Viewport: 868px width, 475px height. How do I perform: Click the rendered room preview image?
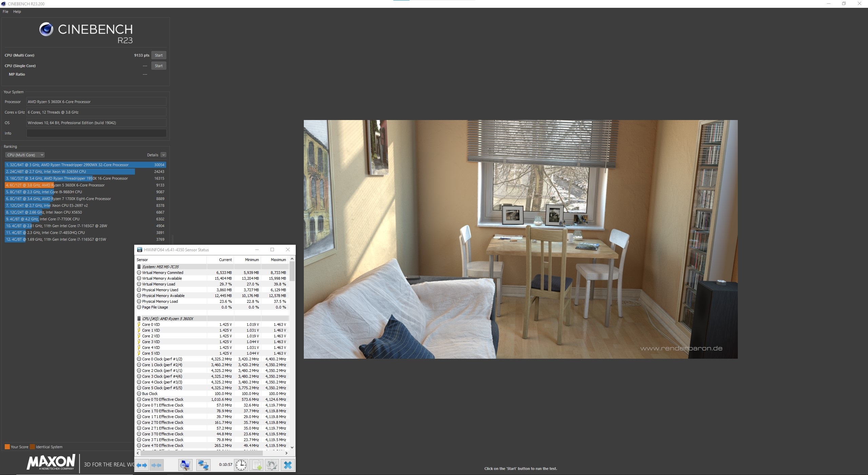(520, 239)
